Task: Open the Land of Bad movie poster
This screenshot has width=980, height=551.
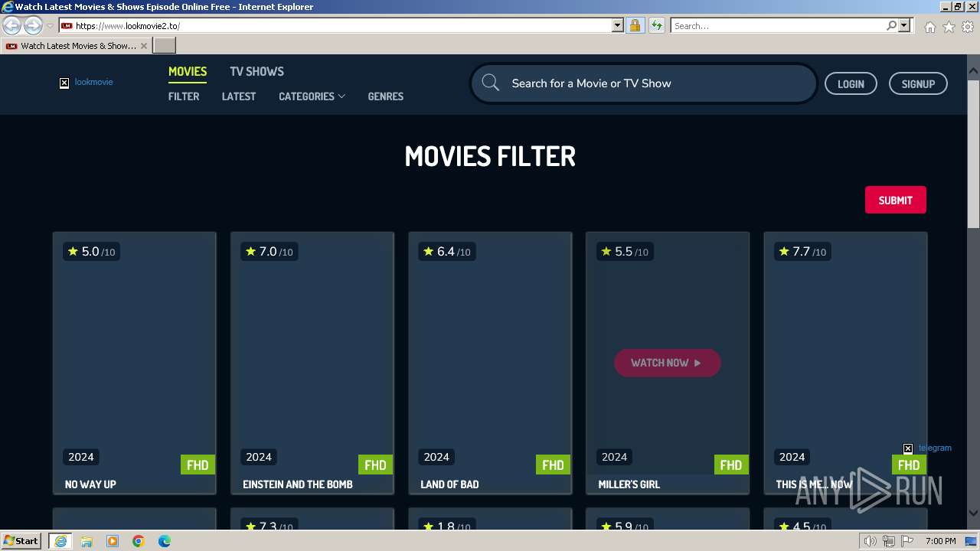Action: pos(490,352)
